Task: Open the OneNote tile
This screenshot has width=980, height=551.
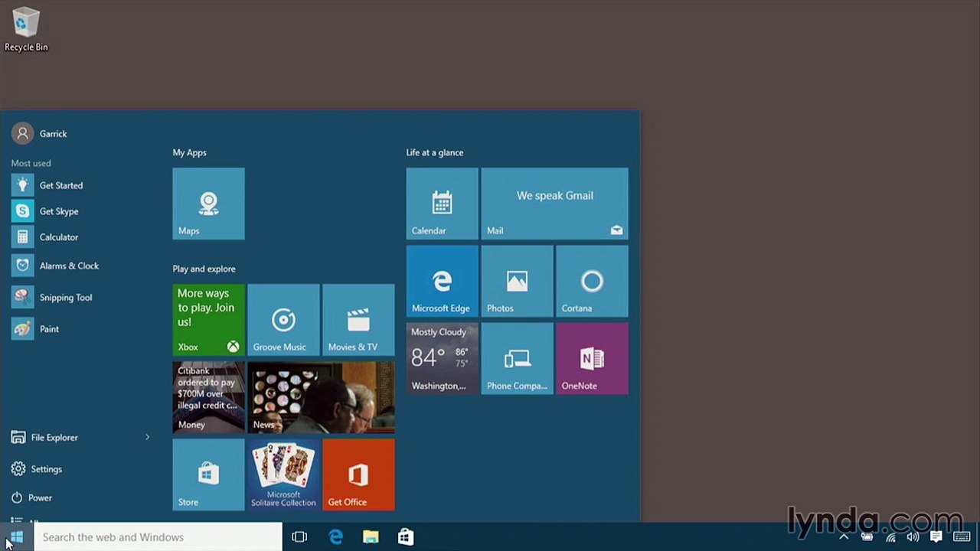Action: (592, 358)
